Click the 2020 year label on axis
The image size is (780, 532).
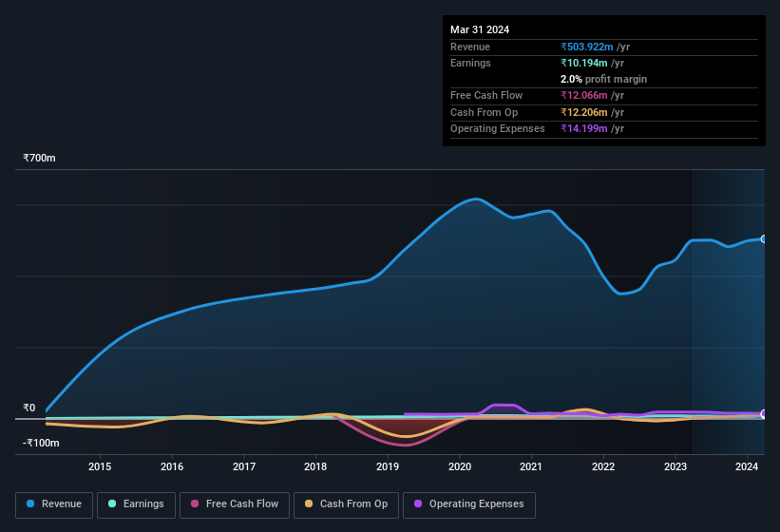coord(460,466)
